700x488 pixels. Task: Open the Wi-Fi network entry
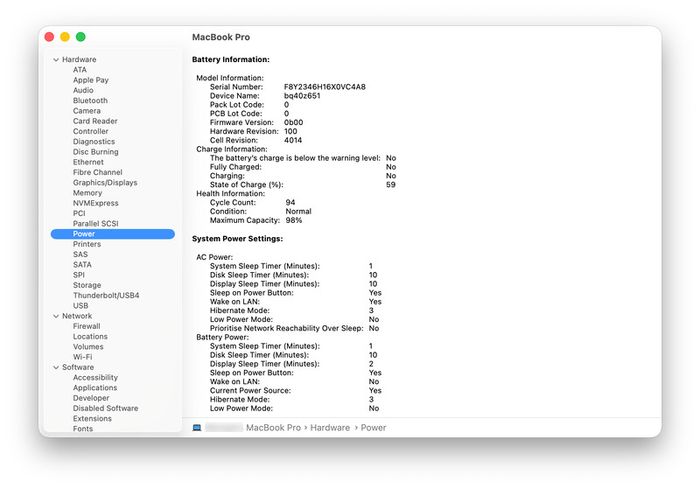click(x=83, y=357)
